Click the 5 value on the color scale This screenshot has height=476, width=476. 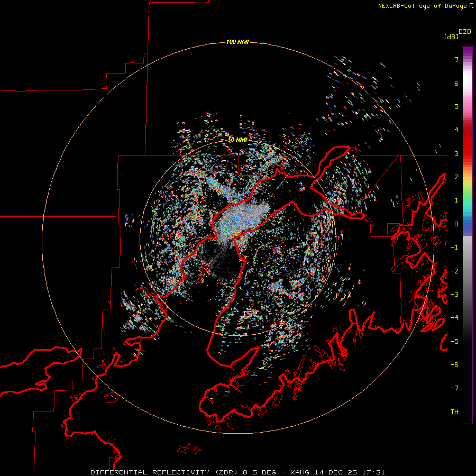(x=456, y=106)
